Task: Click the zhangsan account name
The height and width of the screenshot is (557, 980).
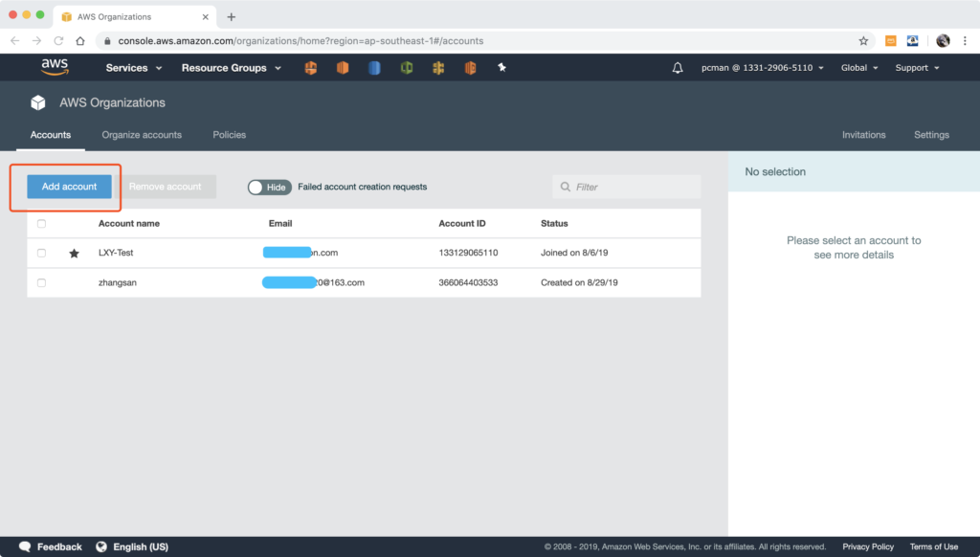Action: [x=118, y=282]
